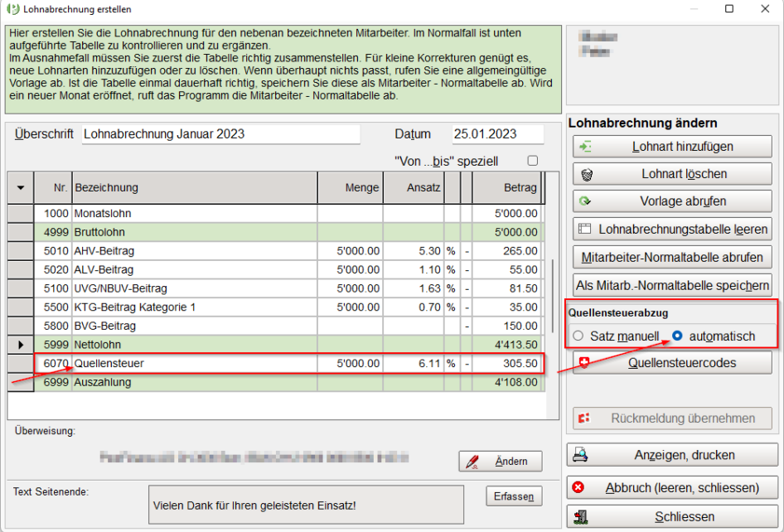
Task: Click the refresh icon on Vorlage abrufen
Action: coord(585,201)
